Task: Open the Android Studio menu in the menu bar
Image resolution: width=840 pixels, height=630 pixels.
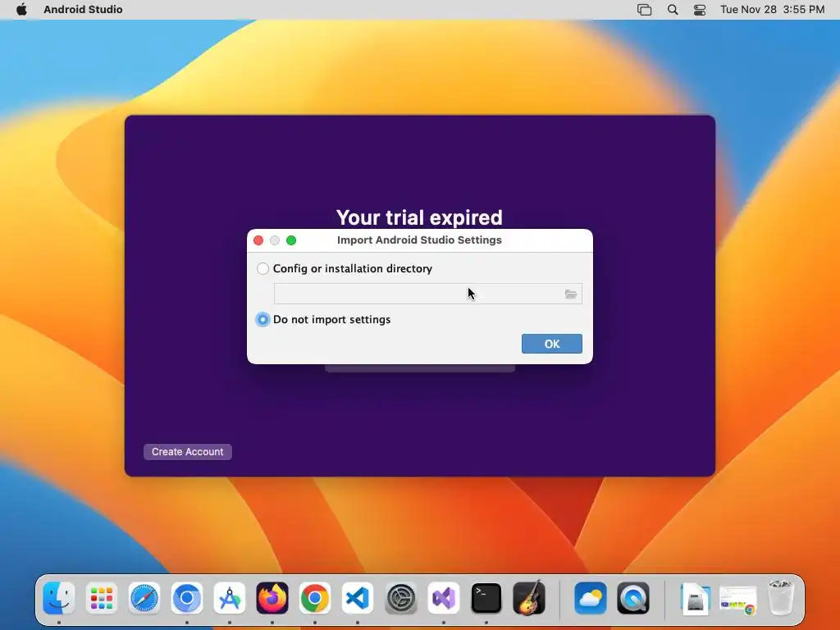Action: (x=83, y=10)
